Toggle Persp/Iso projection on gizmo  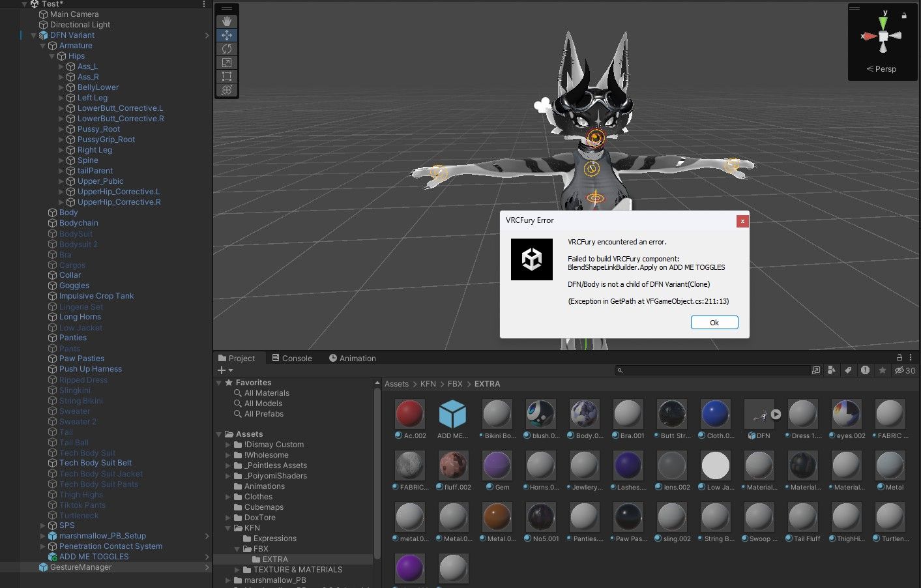[881, 69]
